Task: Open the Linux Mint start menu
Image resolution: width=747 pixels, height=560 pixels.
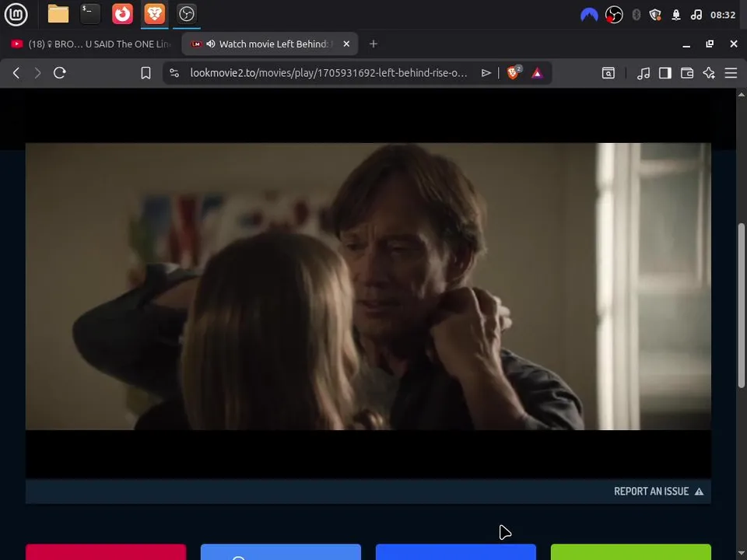Action: pos(16,14)
